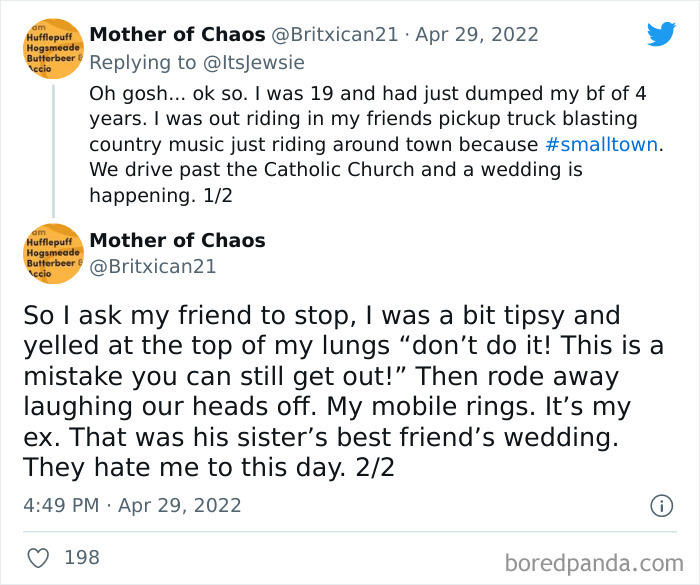Click the Hufflepuff avatar on the top reply

[52, 48]
